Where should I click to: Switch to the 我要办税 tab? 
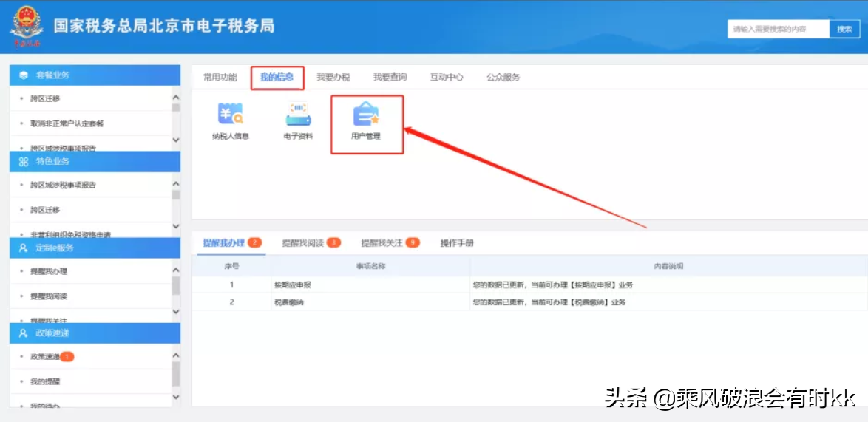pyautogui.click(x=333, y=78)
